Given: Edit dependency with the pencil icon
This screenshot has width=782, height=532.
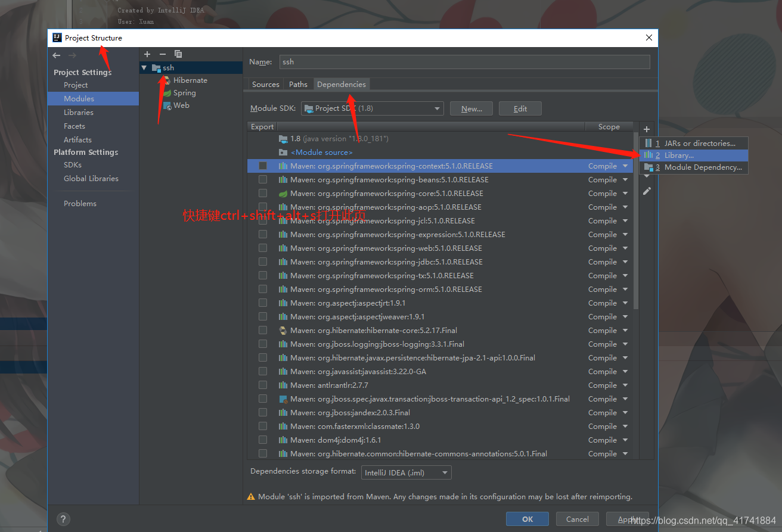Looking at the screenshot, I should (647, 191).
